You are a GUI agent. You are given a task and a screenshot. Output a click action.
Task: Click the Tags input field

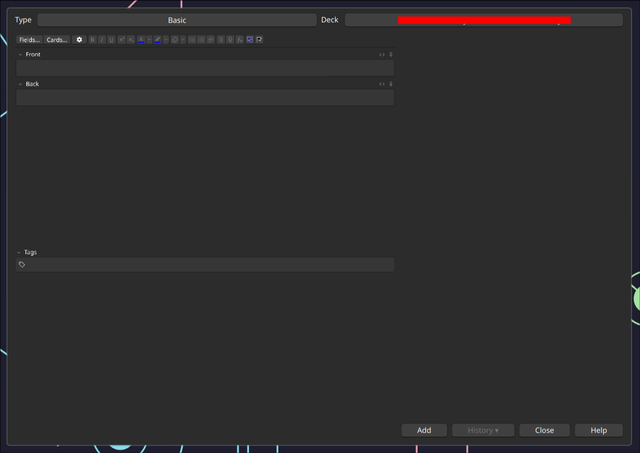pos(205,264)
